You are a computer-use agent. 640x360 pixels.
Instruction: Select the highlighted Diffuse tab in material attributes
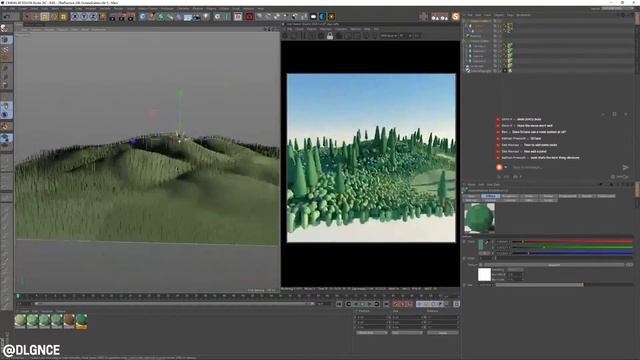click(x=490, y=196)
